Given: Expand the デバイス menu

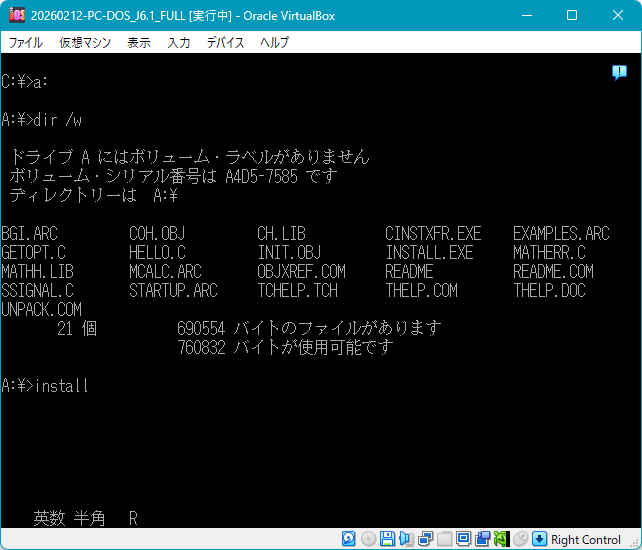Looking at the screenshot, I should coord(225,43).
